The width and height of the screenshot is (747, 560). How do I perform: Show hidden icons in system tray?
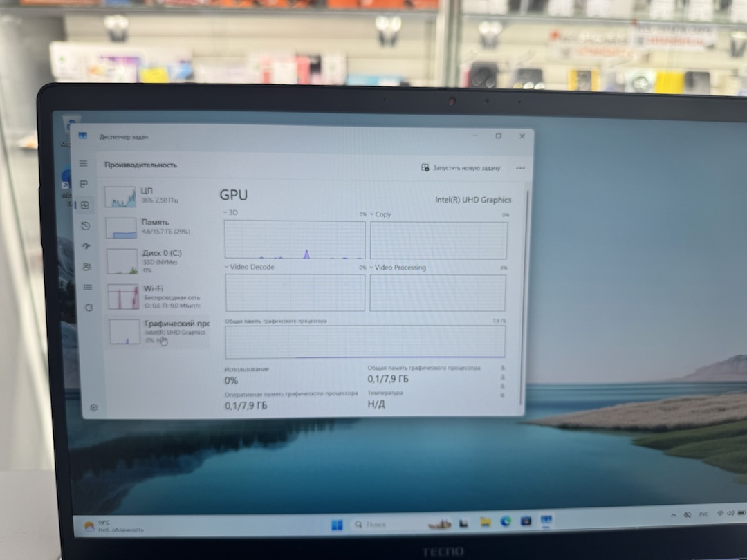coord(673,515)
